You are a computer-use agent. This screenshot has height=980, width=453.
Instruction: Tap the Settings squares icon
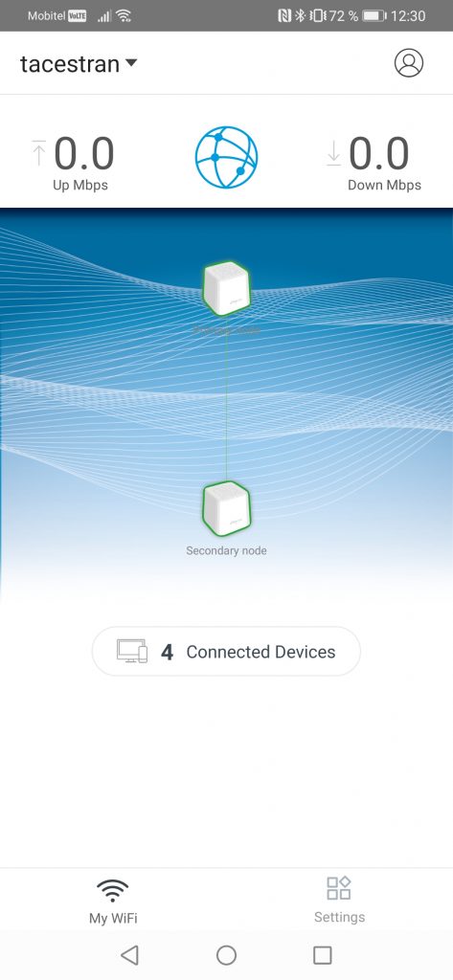[339, 887]
